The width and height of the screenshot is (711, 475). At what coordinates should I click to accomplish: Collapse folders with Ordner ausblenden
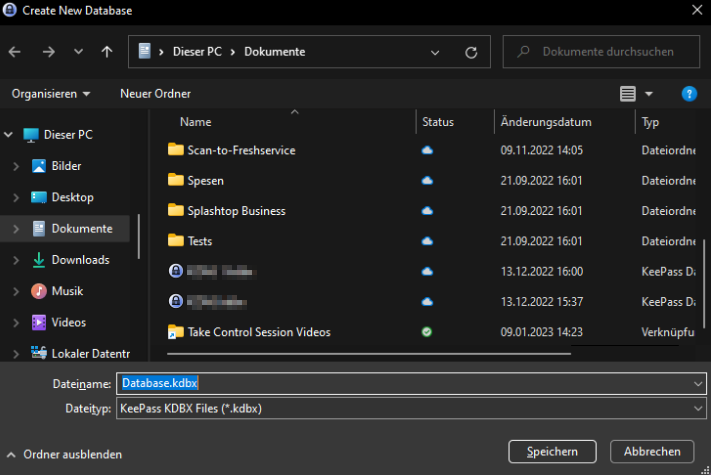coord(64,454)
